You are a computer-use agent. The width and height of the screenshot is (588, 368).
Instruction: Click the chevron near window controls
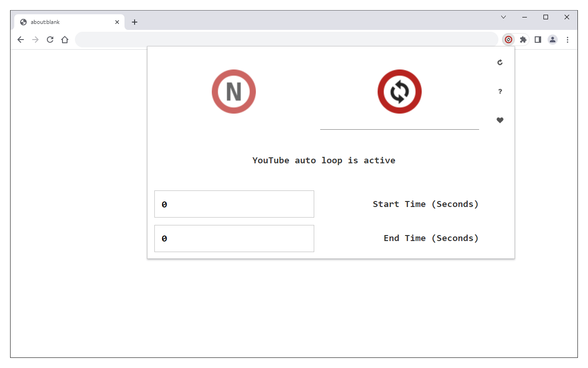click(503, 17)
